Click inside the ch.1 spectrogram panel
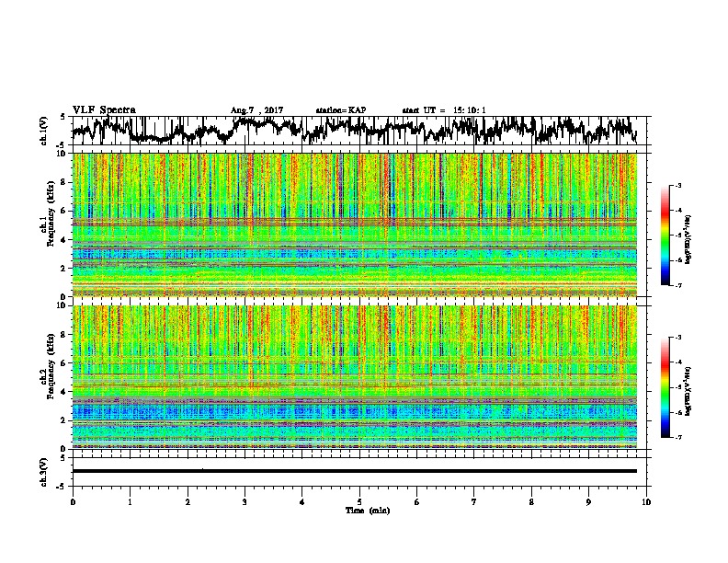 [x=355, y=224]
